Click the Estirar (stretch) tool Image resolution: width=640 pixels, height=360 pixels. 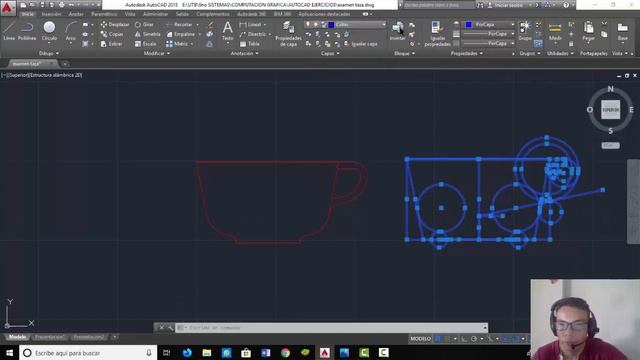pyautogui.click(x=111, y=44)
